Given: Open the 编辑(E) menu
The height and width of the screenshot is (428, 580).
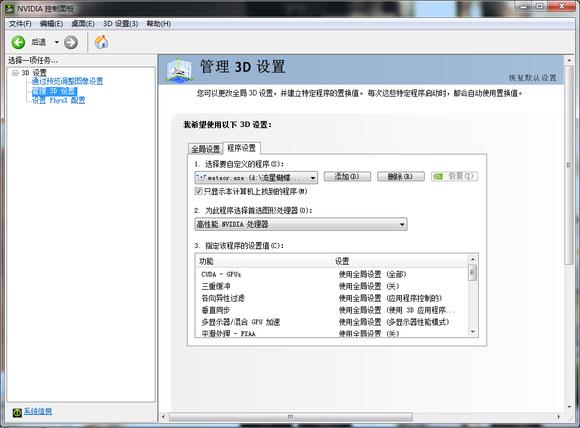Looking at the screenshot, I should tap(51, 24).
